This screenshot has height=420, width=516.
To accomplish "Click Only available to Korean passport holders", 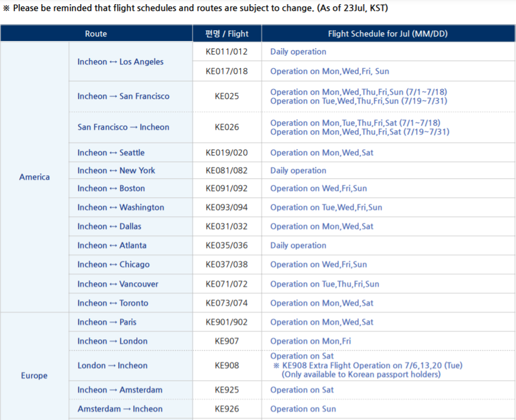I will (361, 374).
